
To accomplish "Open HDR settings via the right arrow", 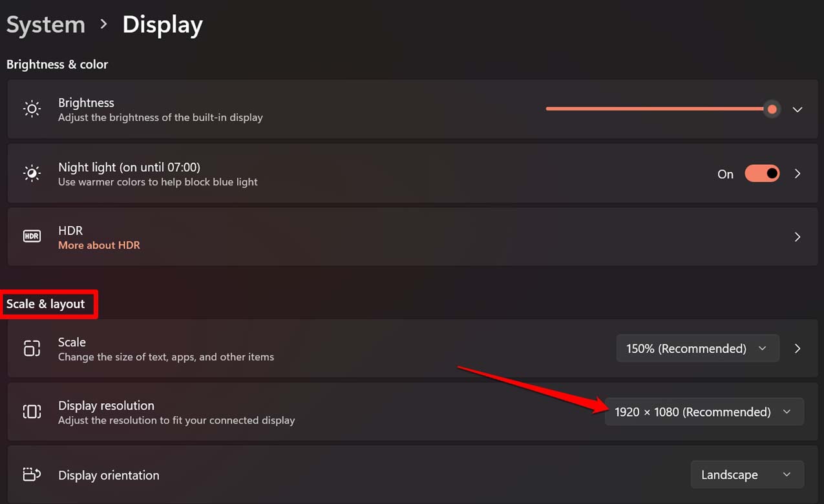I will (x=797, y=236).
